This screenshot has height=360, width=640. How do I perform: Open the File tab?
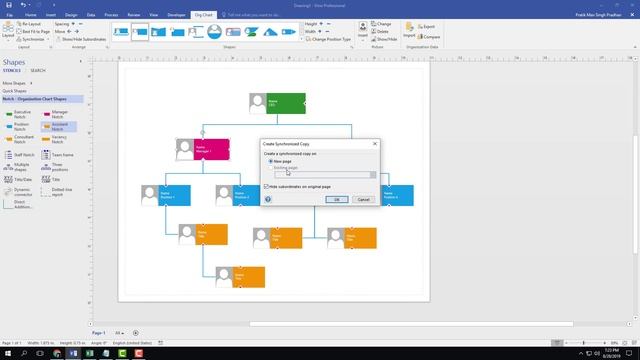click(x=9, y=15)
